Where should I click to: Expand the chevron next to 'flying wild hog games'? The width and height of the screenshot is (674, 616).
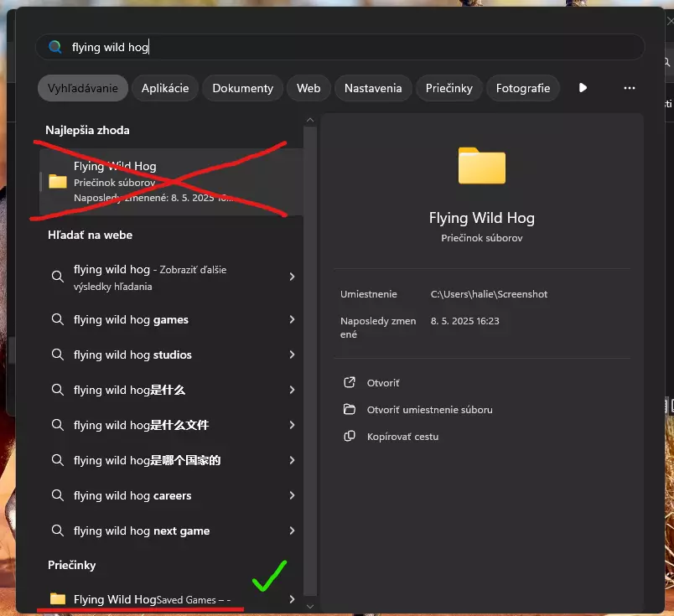coord(292,319)
